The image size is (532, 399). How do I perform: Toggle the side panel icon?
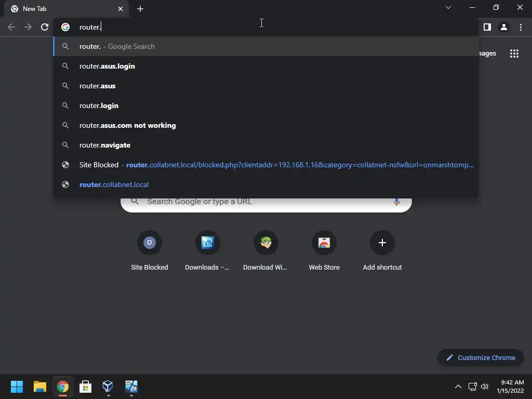point(487,27)
